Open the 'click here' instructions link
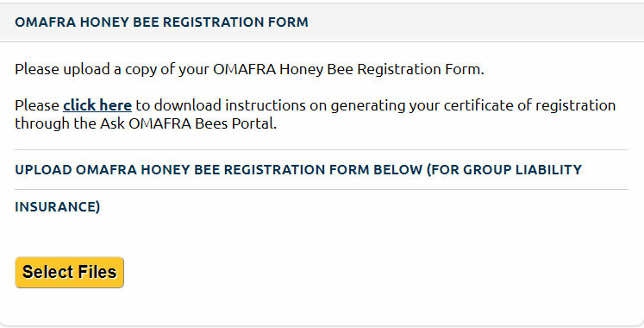Screen dimensions: 644x328 pos(97,105)
